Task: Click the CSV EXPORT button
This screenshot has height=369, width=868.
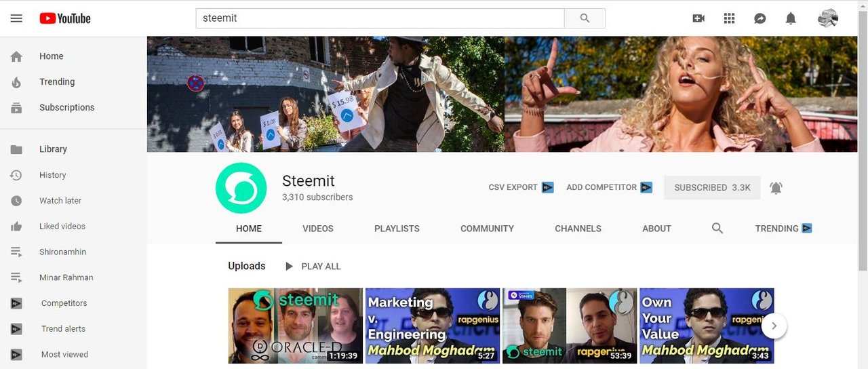Action: coord(521,187)
